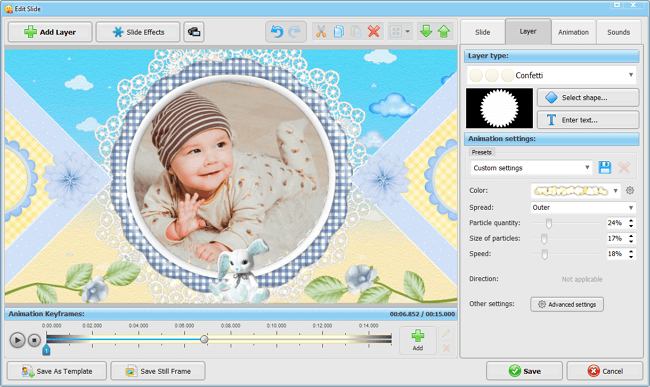The height and width of the screenshot is (387, 650).
Task: Save the slide with green check button
Action: (x=524, y=371)
